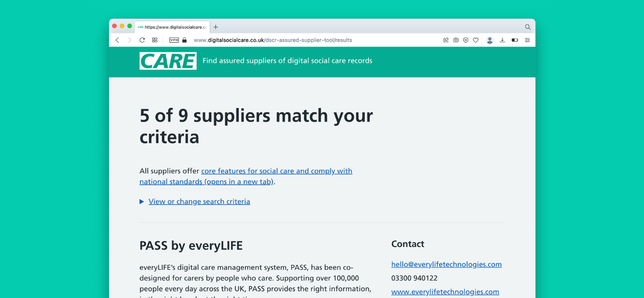Click the CARE logo in header
The height and width of the screenshot is (298, 644).
(x=168, y=61)
